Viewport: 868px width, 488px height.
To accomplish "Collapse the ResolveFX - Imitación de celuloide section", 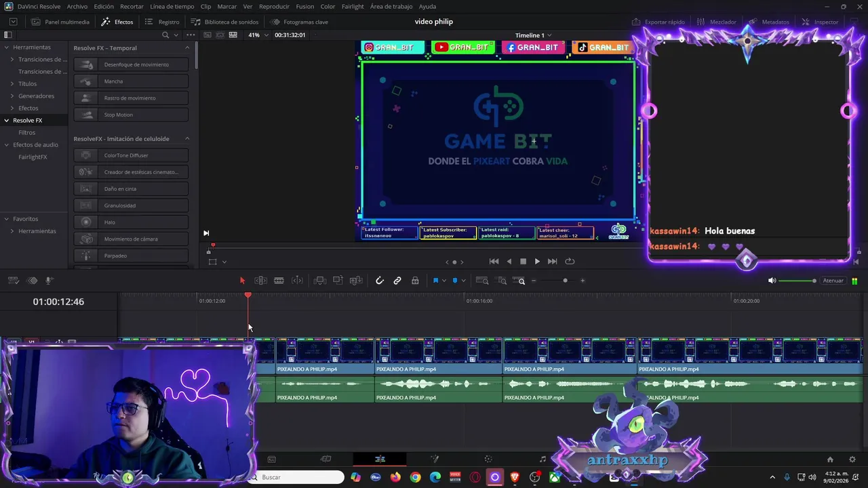I will 187,138.
